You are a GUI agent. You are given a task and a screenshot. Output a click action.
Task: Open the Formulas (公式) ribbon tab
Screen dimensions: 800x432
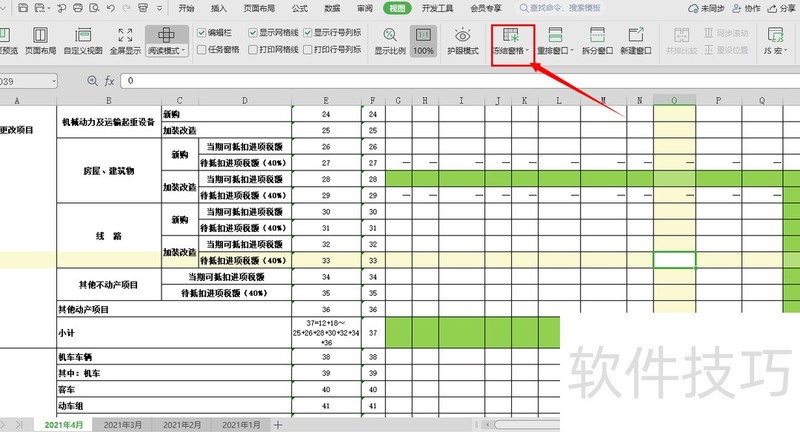click(299, 8)
